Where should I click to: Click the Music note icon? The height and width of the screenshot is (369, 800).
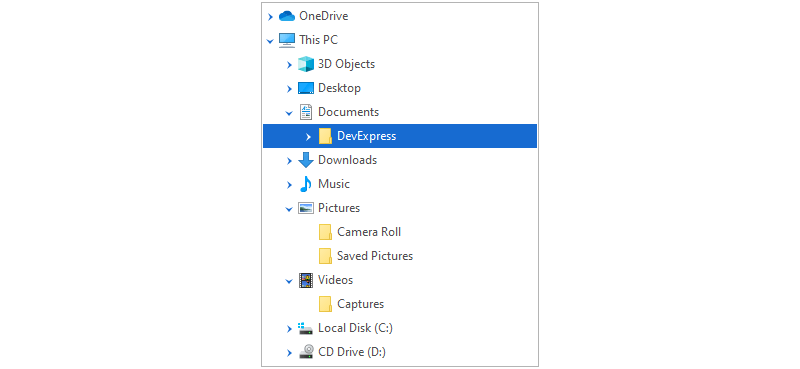click(x=306, y=184)
